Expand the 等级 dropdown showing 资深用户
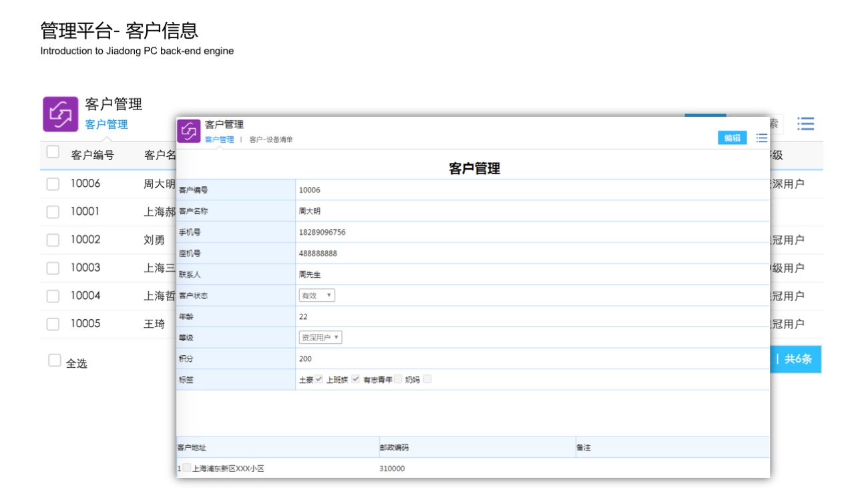 pos(320,338)
